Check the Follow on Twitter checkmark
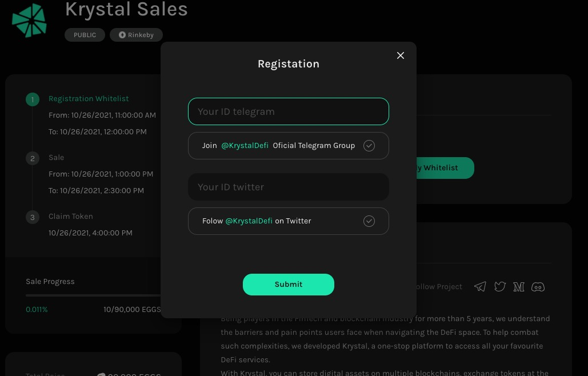Screen dimensions: 588x376 [369, 221]
